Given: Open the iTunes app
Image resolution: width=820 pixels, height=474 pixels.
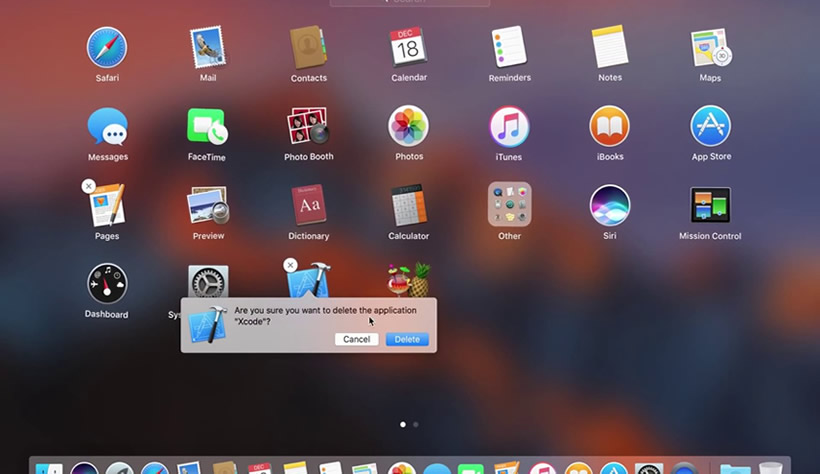Looking at the screenshot, I should click(509, 127).
